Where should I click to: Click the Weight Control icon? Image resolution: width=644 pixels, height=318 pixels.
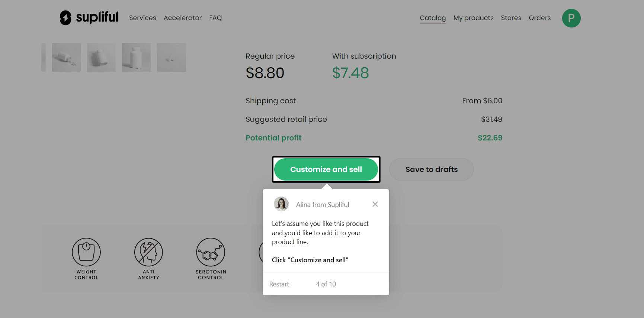86,252
